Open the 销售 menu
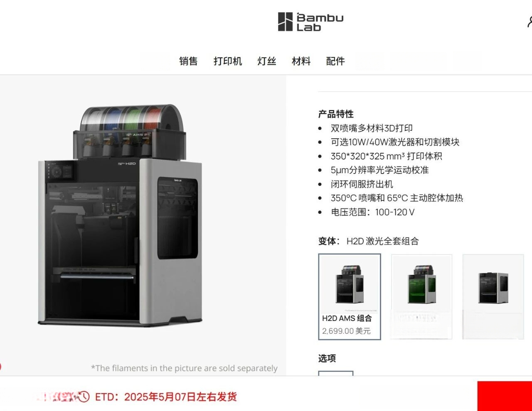The width and height of the screenshot is (532, 411). 188,61
